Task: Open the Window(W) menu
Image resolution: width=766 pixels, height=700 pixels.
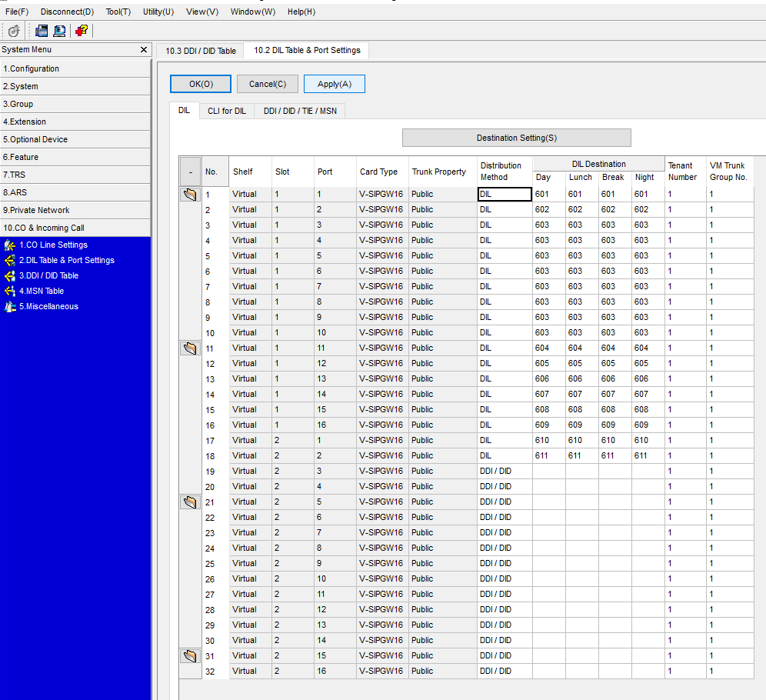Action: point(253,12)
